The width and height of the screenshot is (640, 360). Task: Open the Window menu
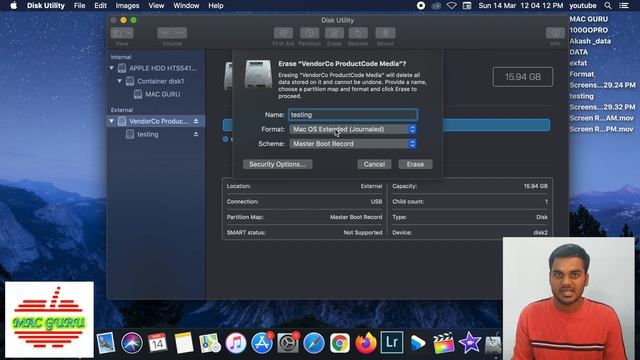pyautogui.click(x=186, y=6)
